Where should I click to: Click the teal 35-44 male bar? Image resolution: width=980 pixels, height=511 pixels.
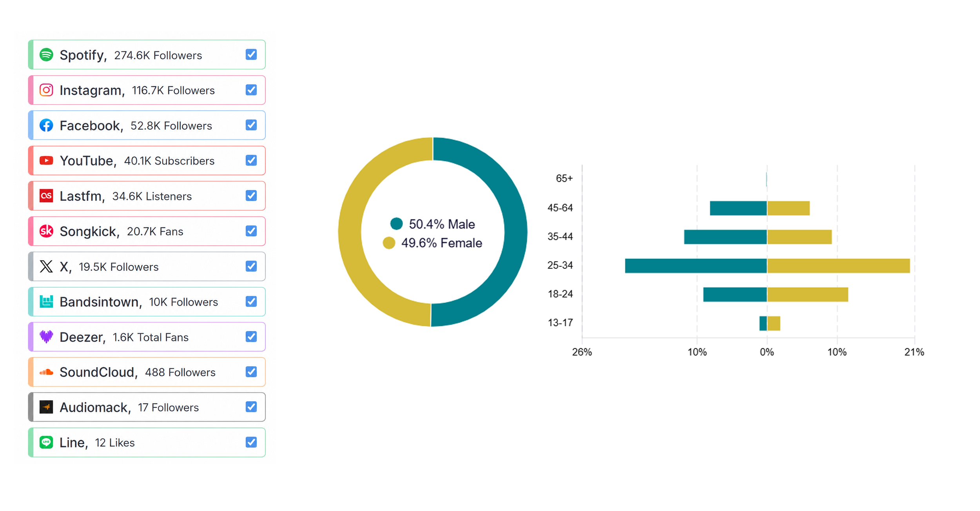[726, 237]
